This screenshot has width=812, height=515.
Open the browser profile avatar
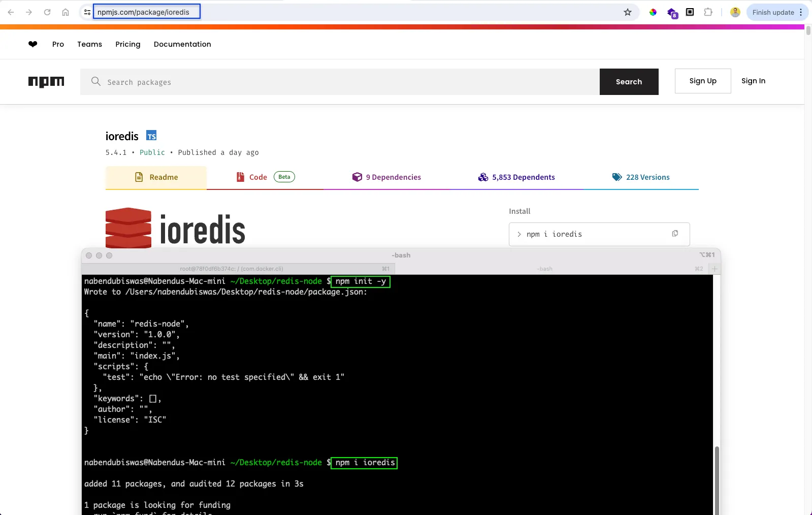pyautogui.click(x=735, y=12)
